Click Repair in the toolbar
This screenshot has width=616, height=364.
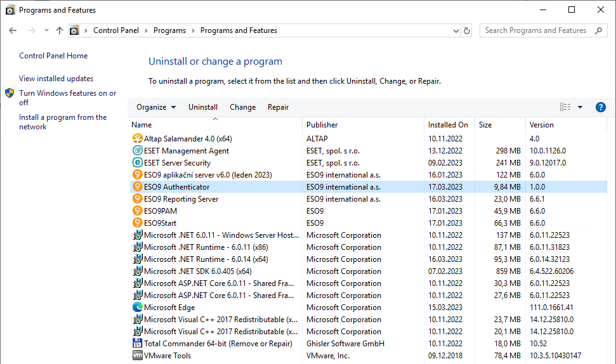point(278,107)
